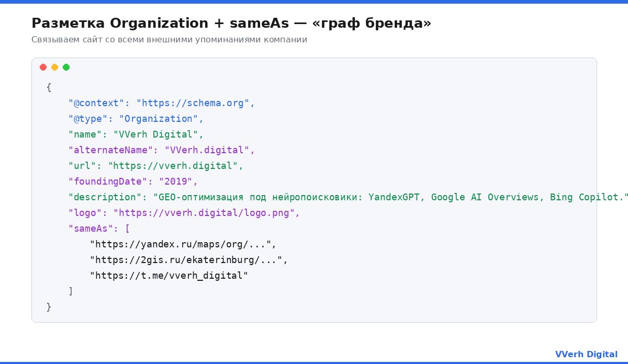Click the "description" line about GEO-оптимизация
The height and width of the screenshot is (364, 628).
click(x=348, y=197)
